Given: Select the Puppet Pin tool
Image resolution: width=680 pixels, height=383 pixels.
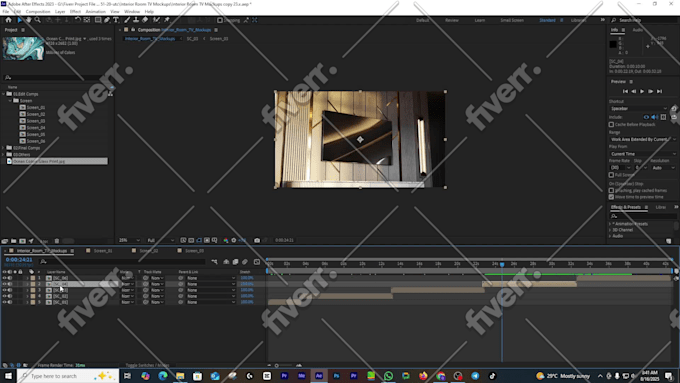Looking at the screenshot, I should [x=167, y=20].
